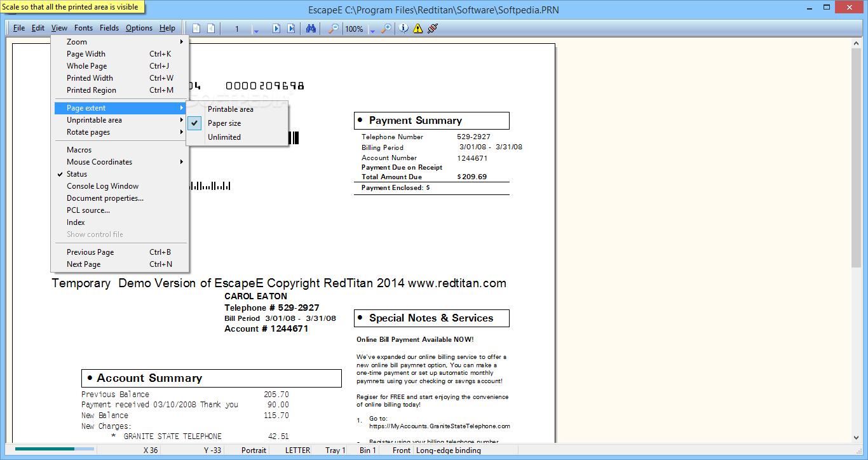The width and height of the screenshot is (868, 460).
Task: Go to first page toolbar icon
Action: 196,29
